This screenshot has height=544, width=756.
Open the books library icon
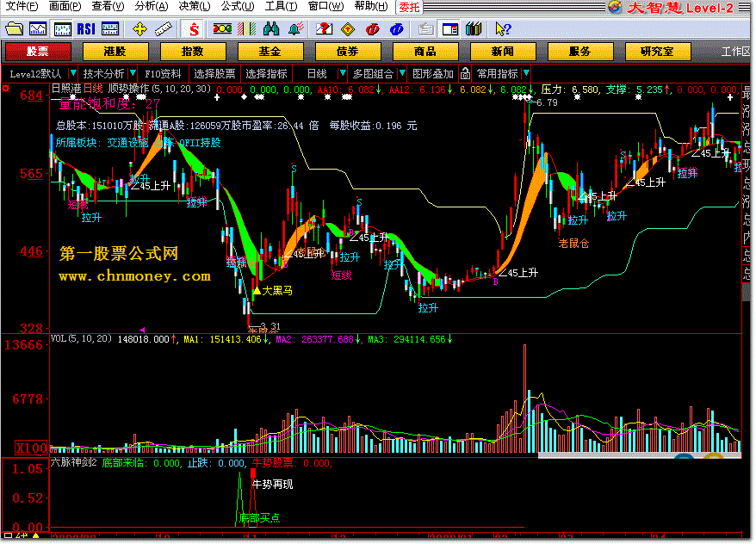[474, 29]
